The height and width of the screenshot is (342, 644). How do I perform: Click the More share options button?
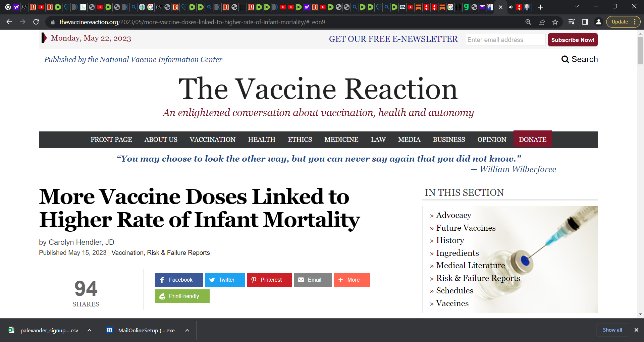coord(352,280)
